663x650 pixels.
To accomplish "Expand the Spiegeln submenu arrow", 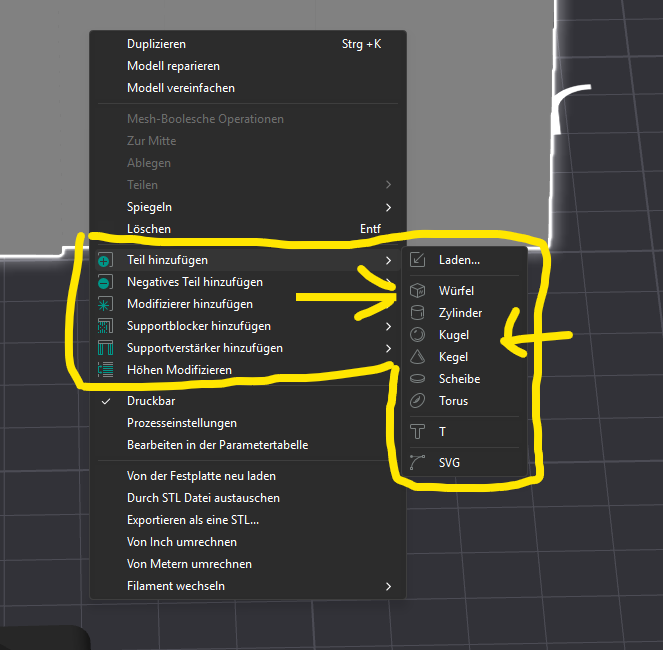I will (x=388, y=207).
